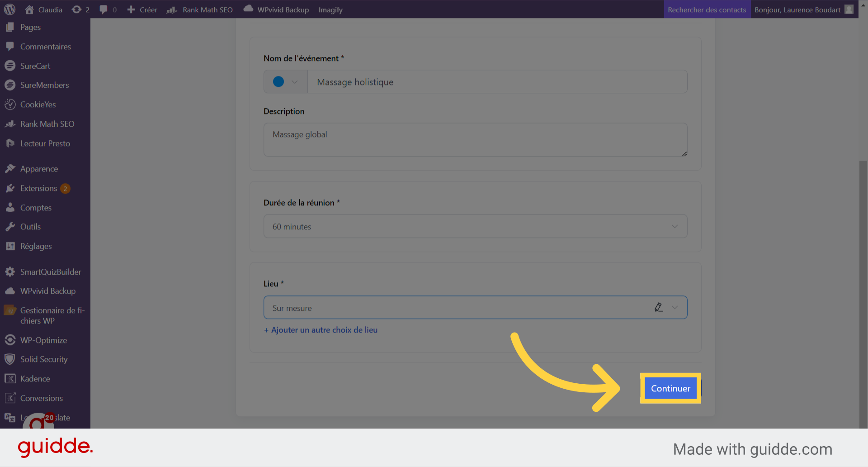
Task: Click the WordPress logo icon
Action: point(9,10)
